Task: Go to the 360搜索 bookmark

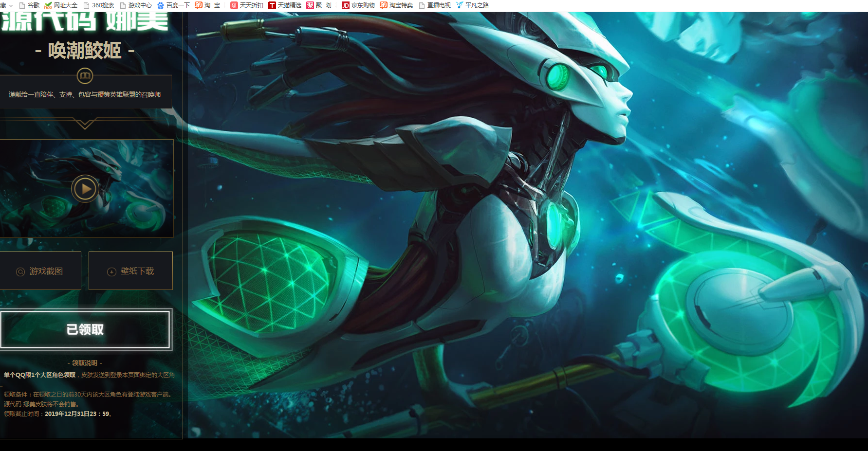Action: tap(99, 5)
